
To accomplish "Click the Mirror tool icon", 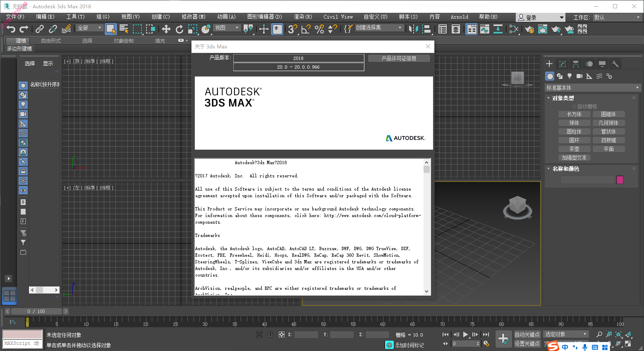I will (x=413, y=29).
